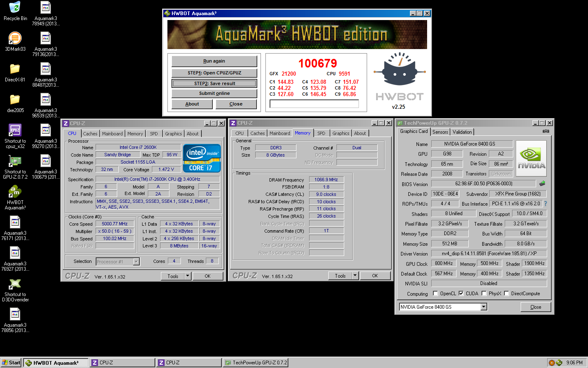Select the Aquamark3 88487 result file

coord(46,75)
